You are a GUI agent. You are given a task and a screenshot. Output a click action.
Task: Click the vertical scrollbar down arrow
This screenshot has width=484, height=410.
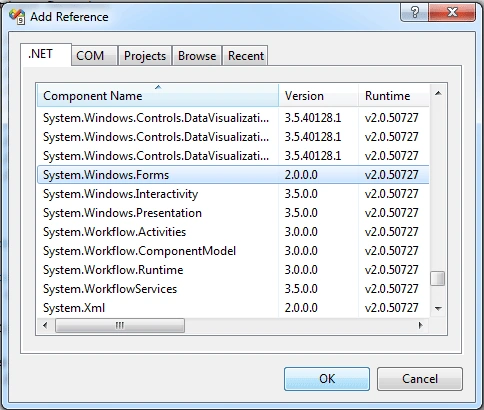click(438, 309)
